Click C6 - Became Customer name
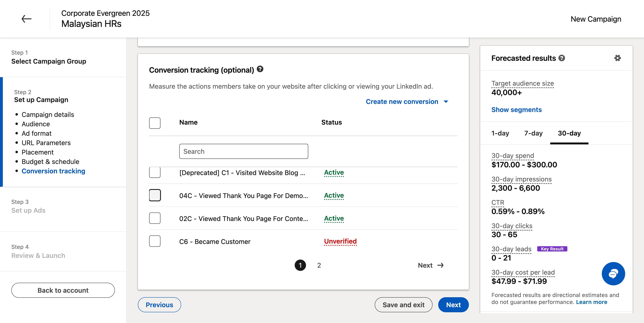Viewport: 644px width, 323px height. coord(215,241)
